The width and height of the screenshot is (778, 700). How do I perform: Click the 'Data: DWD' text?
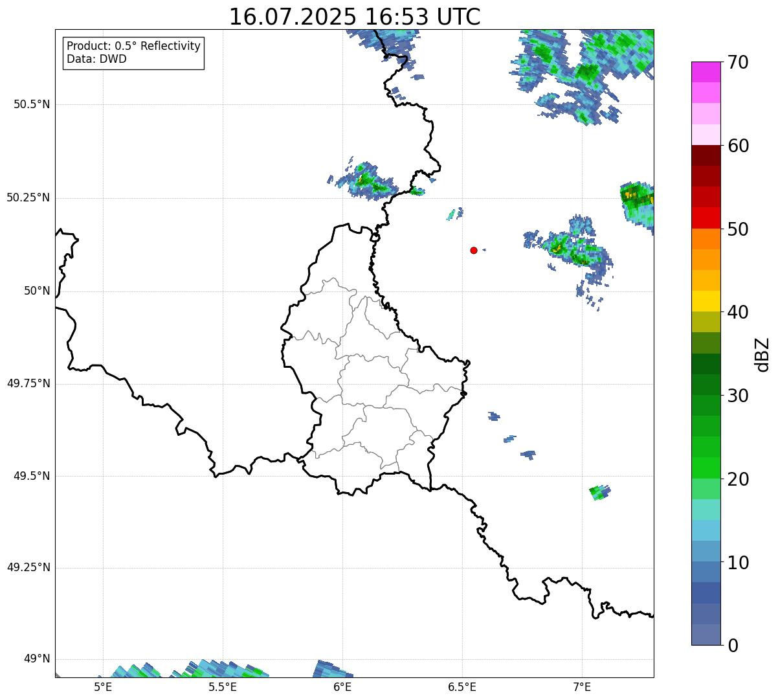(x=97, y=59)
